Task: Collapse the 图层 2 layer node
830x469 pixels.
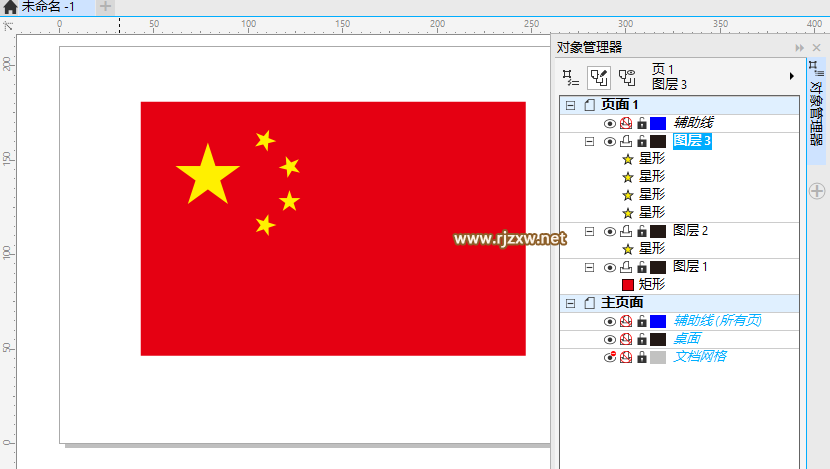Action: [x=589, y=231]
